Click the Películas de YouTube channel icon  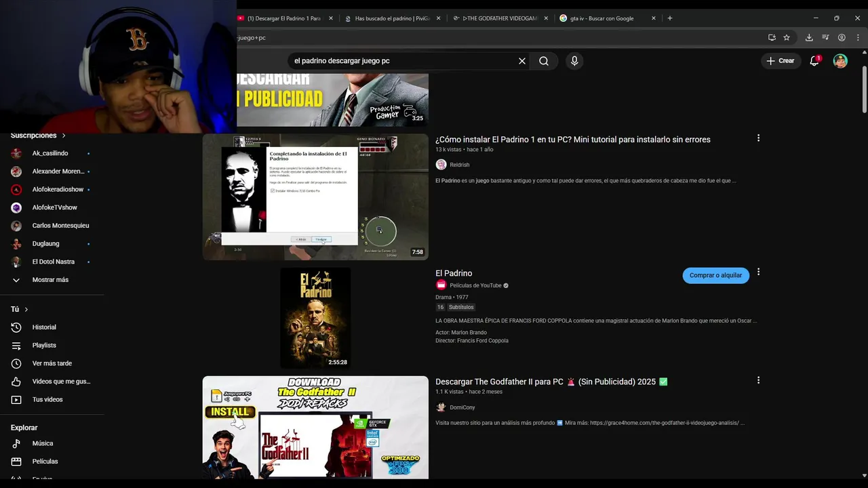(x=441, y=285)
